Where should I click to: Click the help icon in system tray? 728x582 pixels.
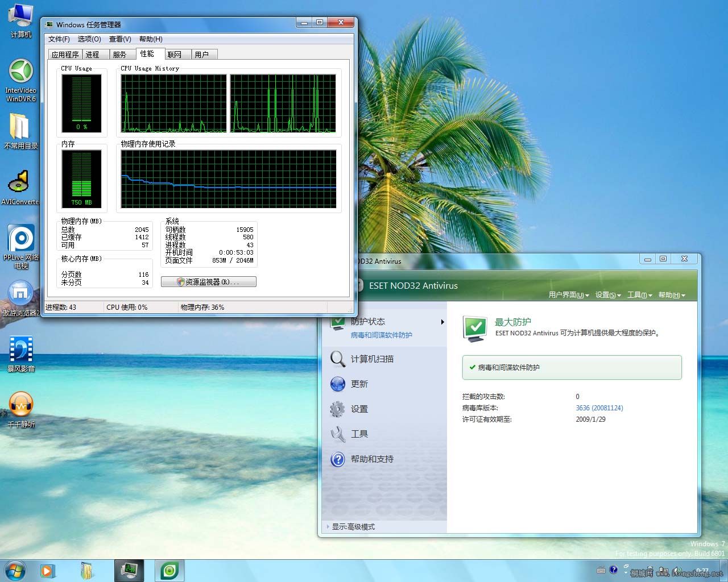[613, 569]
